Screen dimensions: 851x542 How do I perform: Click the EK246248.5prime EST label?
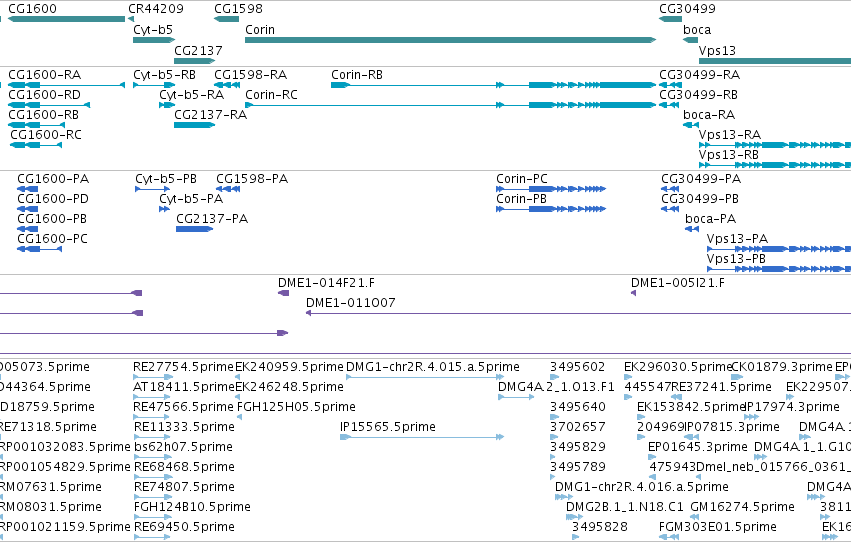(x=289, y=387)
